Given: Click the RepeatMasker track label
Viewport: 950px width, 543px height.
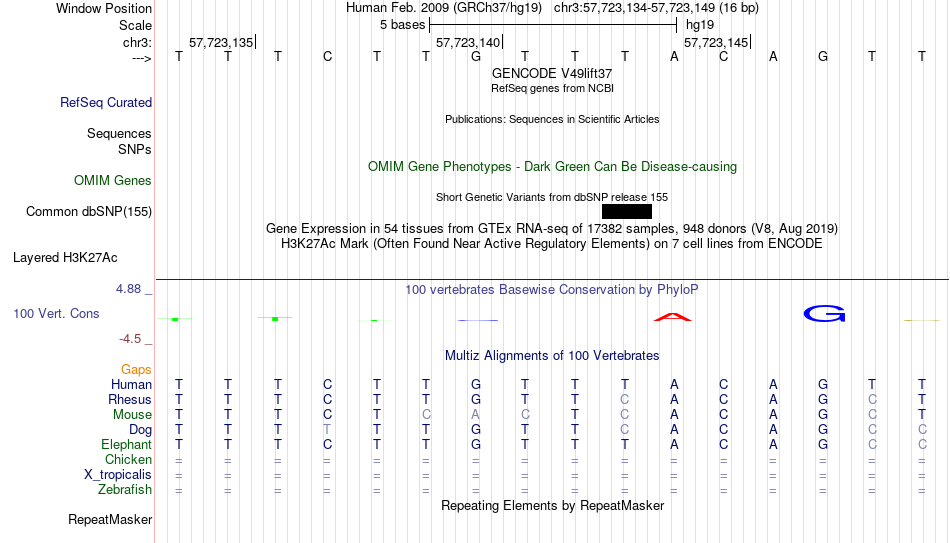Looking at the screenshot, I should tap(110, 519).
